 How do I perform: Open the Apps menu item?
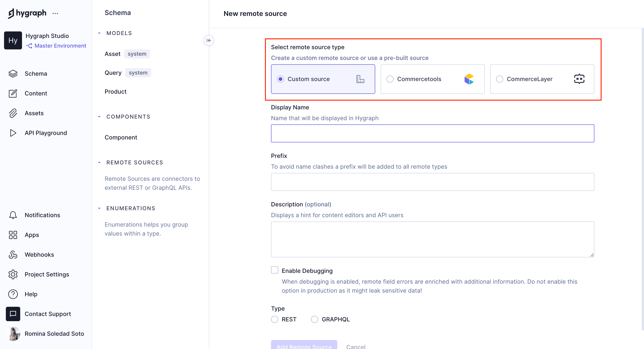click(x=32, y=235)
